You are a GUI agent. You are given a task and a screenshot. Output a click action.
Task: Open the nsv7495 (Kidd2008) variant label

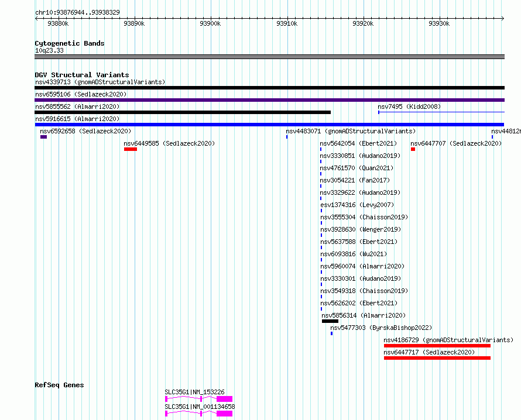409,106
